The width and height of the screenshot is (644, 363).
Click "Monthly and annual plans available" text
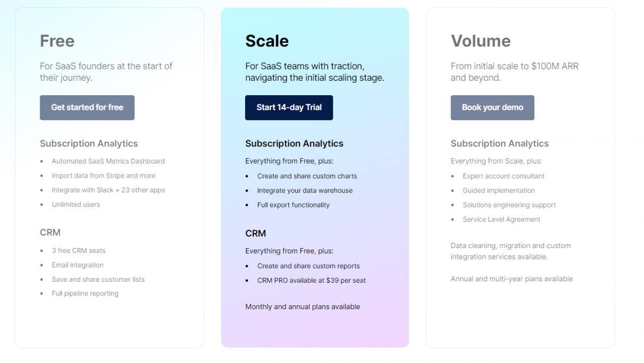[x=302, y=306]
